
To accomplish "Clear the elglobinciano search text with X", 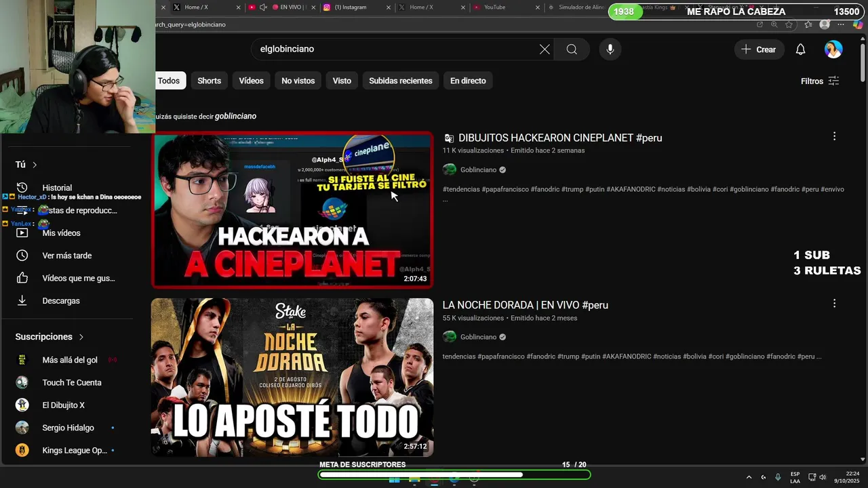I will coord(545,49).
